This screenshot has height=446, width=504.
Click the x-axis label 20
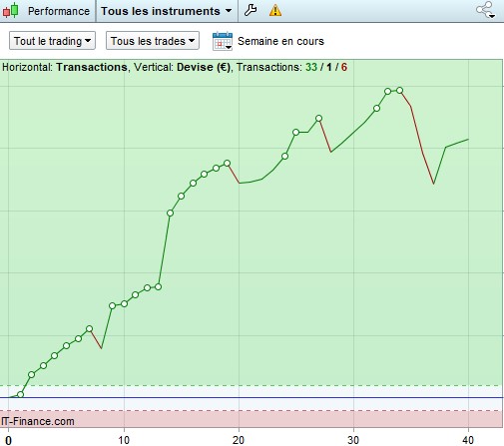pos(239,440)
